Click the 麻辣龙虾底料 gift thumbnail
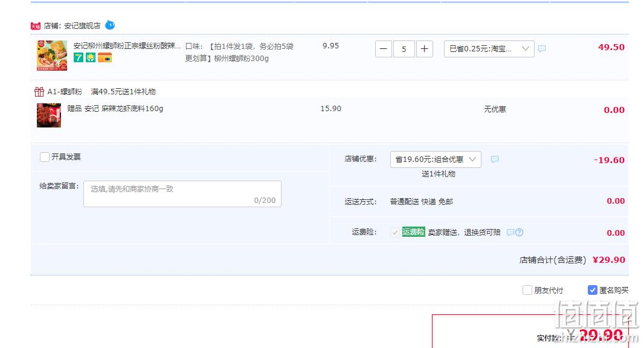Viewport: 644px width, 348px height. coord(49,115)
